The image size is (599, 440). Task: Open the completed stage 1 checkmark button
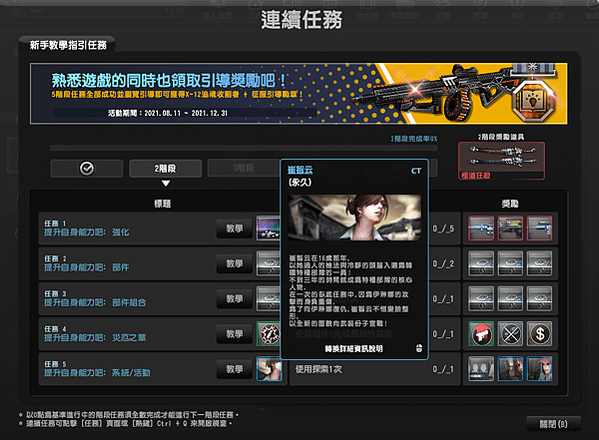87,168
